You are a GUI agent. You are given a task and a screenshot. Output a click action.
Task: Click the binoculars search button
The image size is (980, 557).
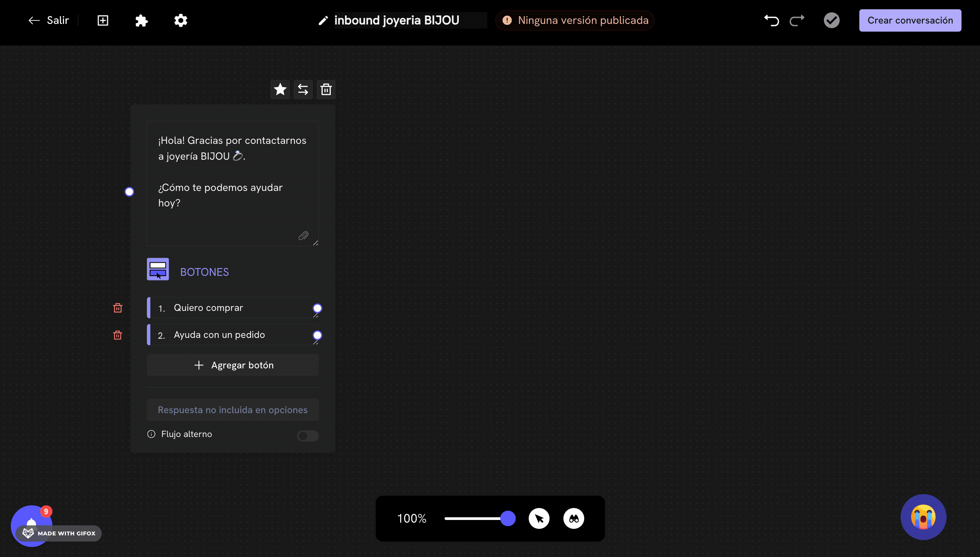(x=574, y=518)
